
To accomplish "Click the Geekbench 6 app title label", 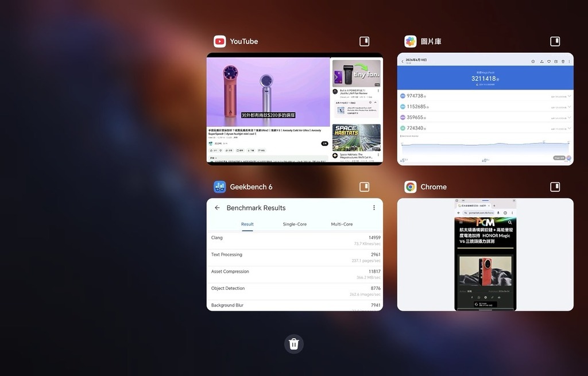I will point(251,187).
